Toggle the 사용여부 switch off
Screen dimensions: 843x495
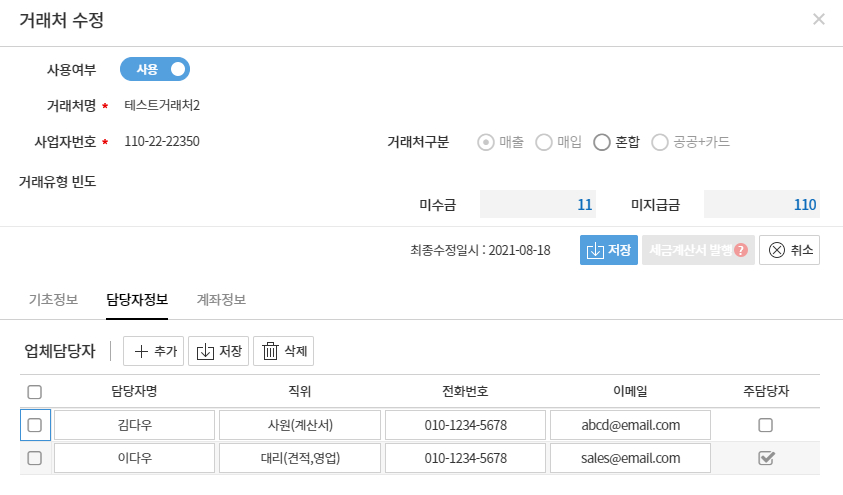point(155,69)
